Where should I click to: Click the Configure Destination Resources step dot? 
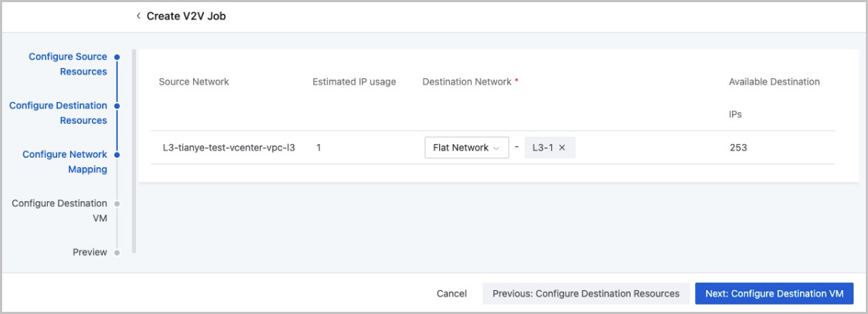pyautogui.click(x=117, y=106)
